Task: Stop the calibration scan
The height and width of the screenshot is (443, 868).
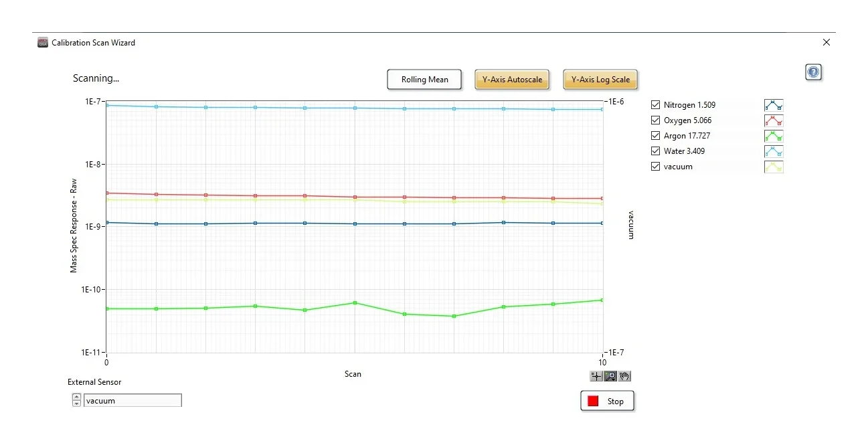Action: point(607,402)
